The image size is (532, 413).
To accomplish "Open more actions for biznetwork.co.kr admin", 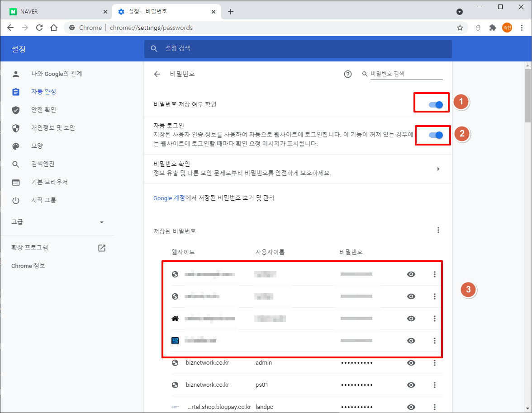I will 435,363.
